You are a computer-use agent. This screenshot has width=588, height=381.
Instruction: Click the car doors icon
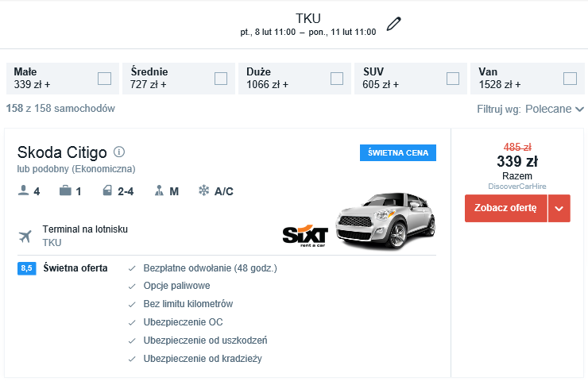[x=108, y=191]
